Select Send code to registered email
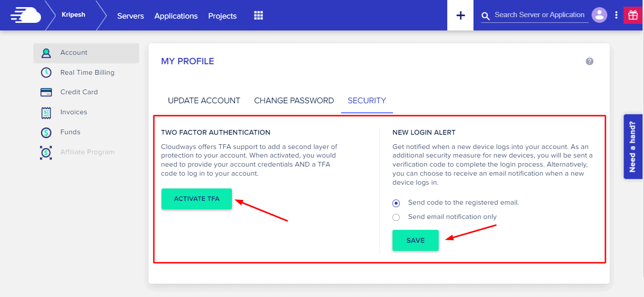The width and height of the screenshot is (644, 297). [x=396, y=203]
